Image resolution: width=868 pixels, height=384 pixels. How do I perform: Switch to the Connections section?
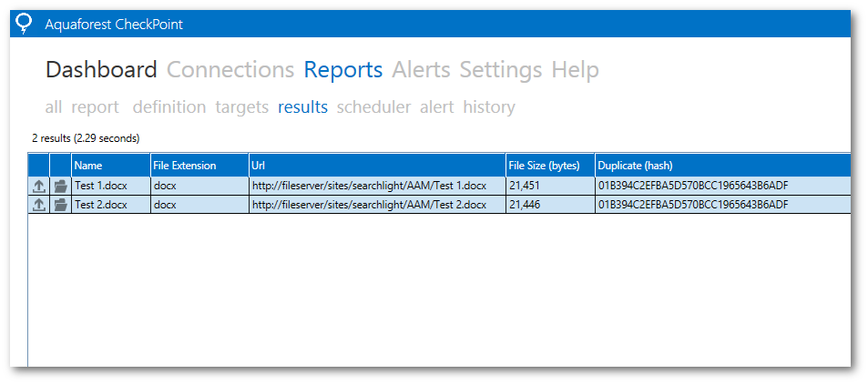pyautogui.click(x=230, y=70)
